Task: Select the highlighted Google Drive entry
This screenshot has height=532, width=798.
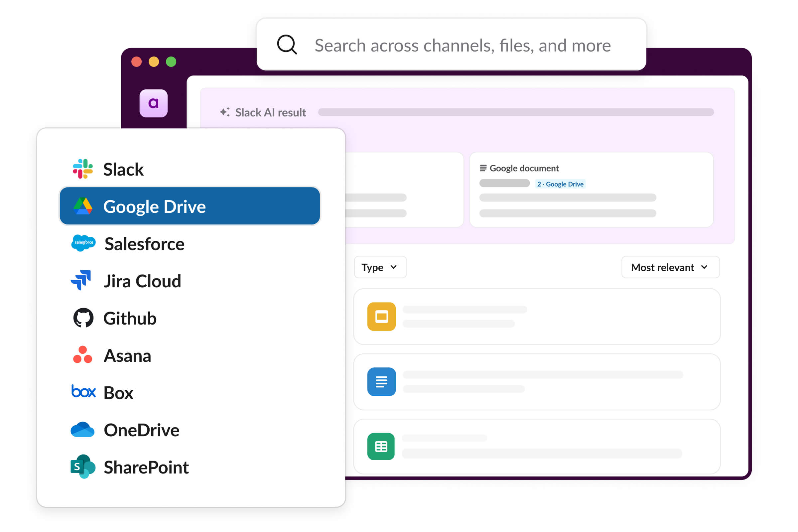Action: pos(189,206)
